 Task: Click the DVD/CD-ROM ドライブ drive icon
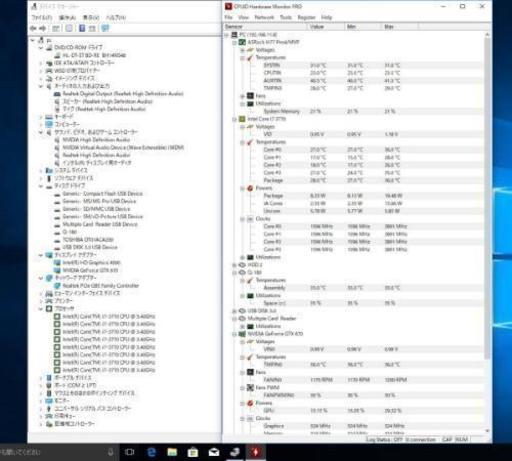[x=49, y=47]
